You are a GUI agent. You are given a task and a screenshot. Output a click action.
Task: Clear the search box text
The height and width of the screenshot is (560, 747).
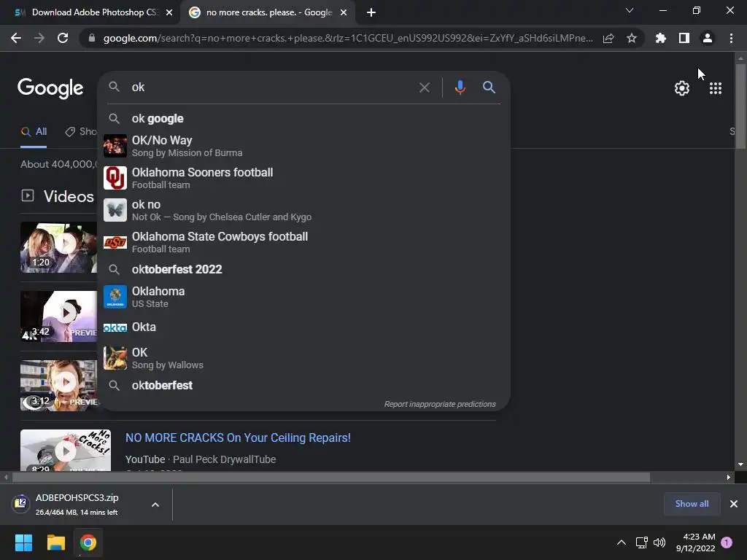(424, 87)
